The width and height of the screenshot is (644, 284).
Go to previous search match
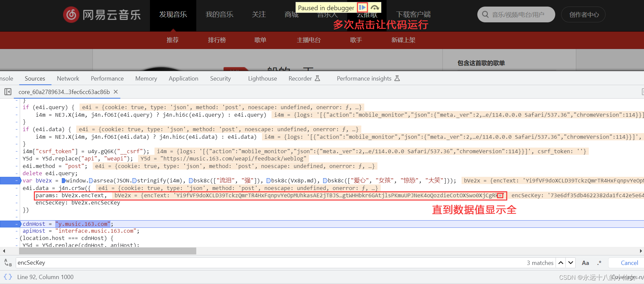pyautogui.click(x=561, y=263)
